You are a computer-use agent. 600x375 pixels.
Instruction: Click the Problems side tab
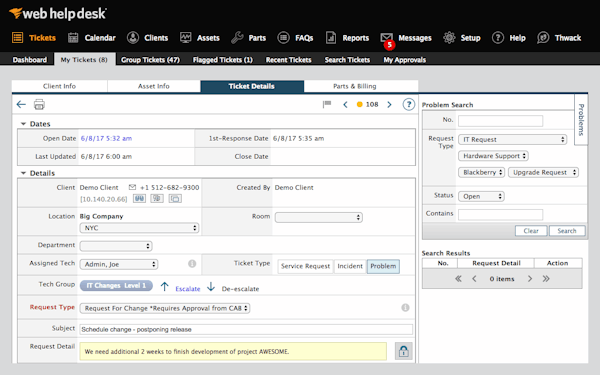coord(581,120)
